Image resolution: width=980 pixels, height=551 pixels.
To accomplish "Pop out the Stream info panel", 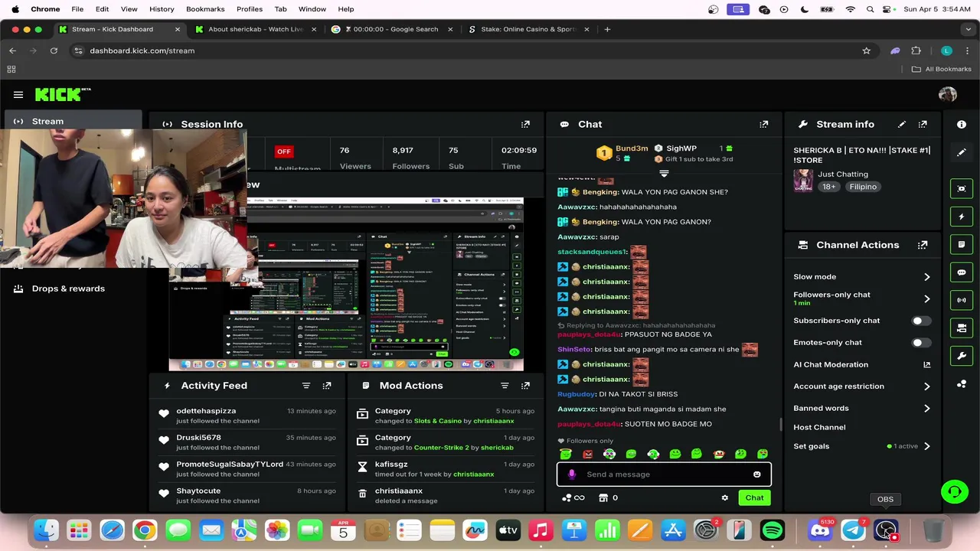I will [x=923, y=124].
